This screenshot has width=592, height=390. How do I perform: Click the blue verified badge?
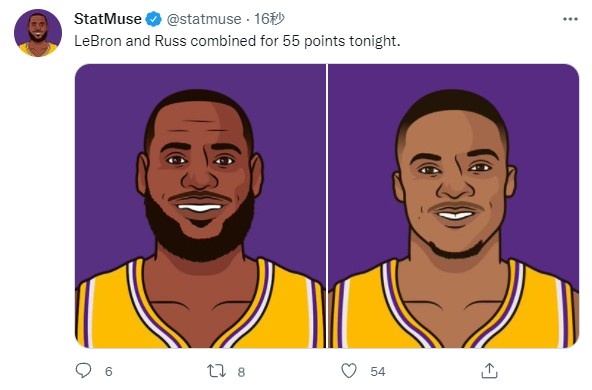tap(154, 19)
